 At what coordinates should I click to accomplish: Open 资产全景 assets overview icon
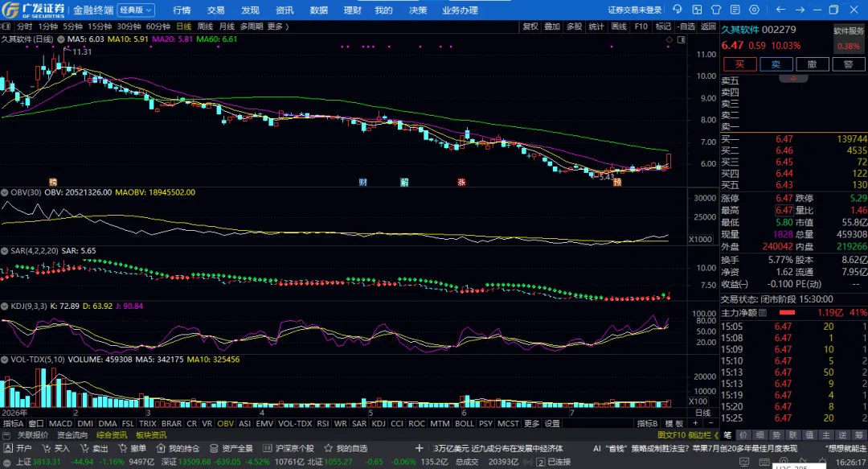tap(214, 448)
